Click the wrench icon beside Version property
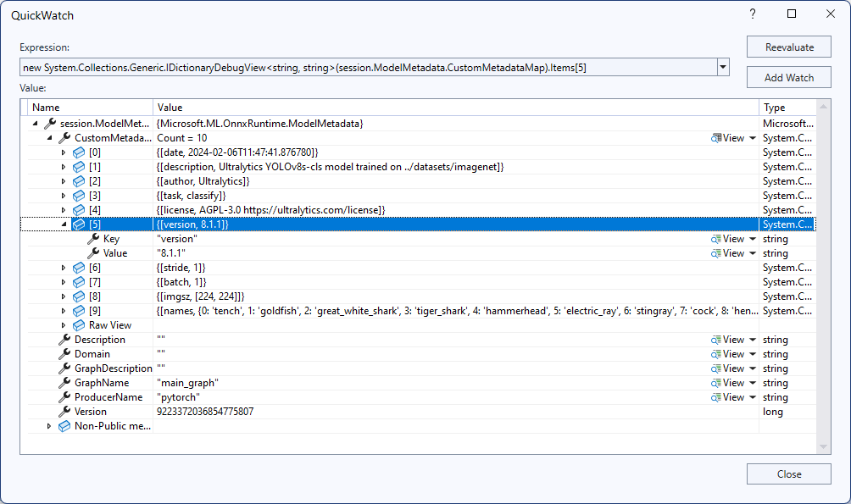 pyautogui.click(x=64, y=412)
